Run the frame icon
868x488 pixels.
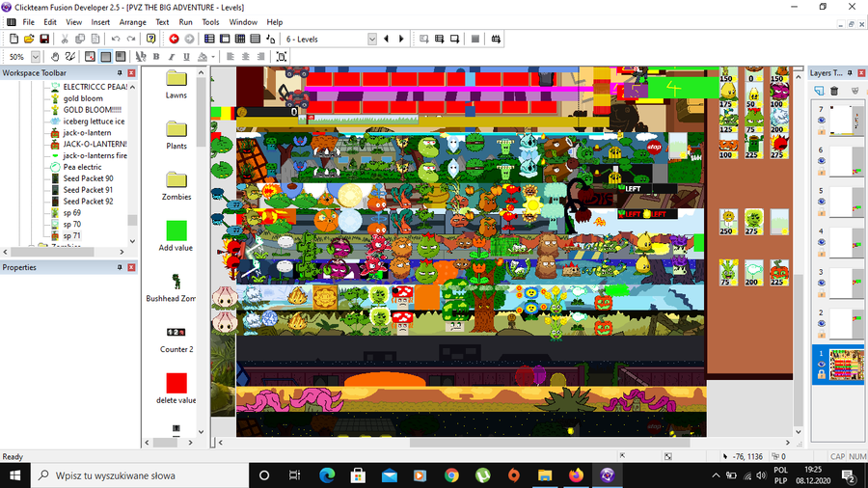(x=454, y=39)
